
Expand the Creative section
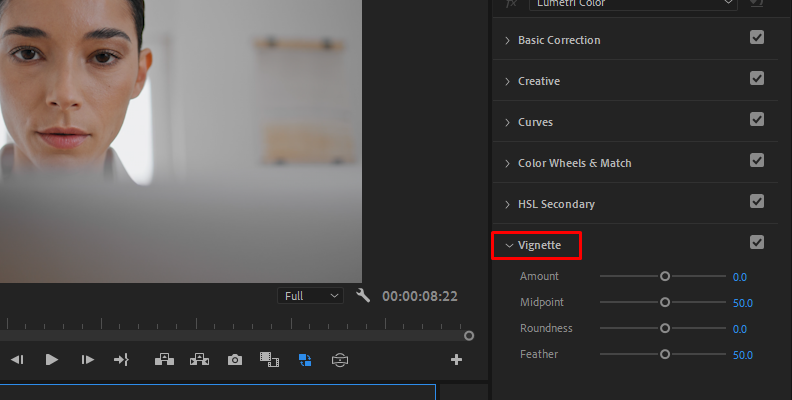coord(508,81)
